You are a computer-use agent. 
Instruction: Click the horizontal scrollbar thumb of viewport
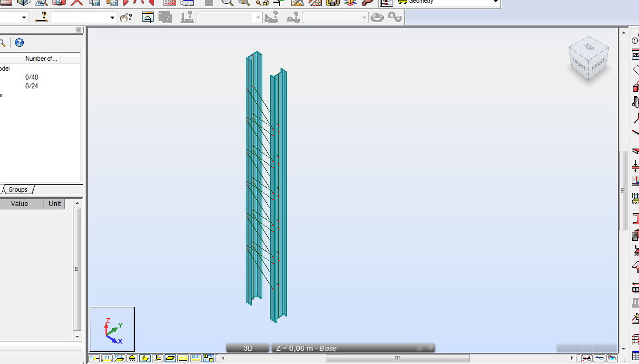pyautogui.click(x=398, y=358)
